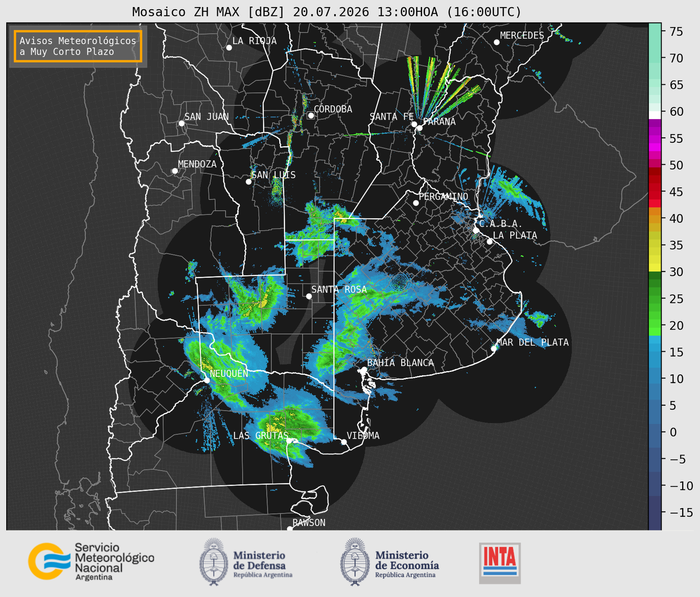This screenshot has width=700, height=597.
Task: Click the Las Grutas label
Action: click(261, 436)
